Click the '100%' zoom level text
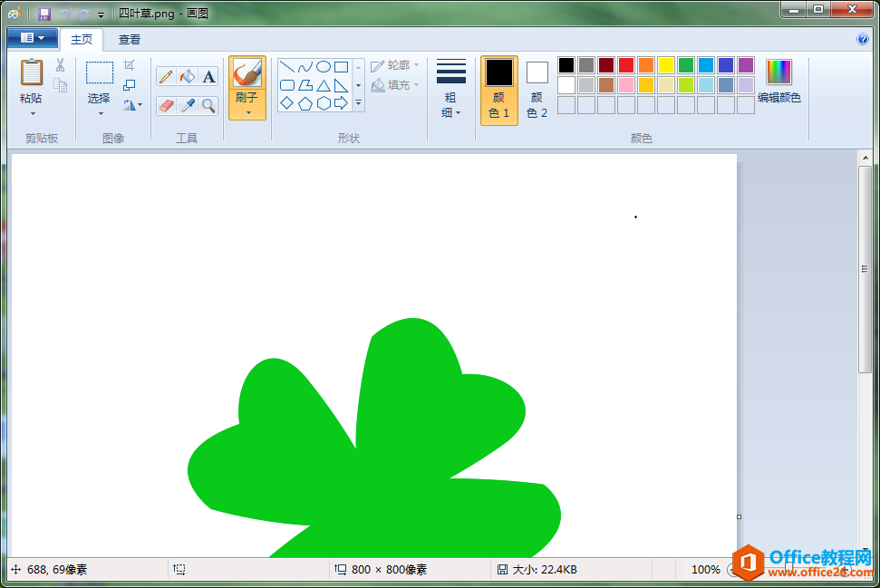 pyautogui.click(x=705, y=570)
